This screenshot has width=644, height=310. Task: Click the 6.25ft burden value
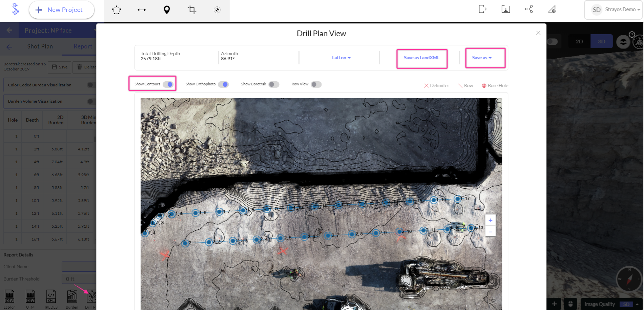pos(57,226)
